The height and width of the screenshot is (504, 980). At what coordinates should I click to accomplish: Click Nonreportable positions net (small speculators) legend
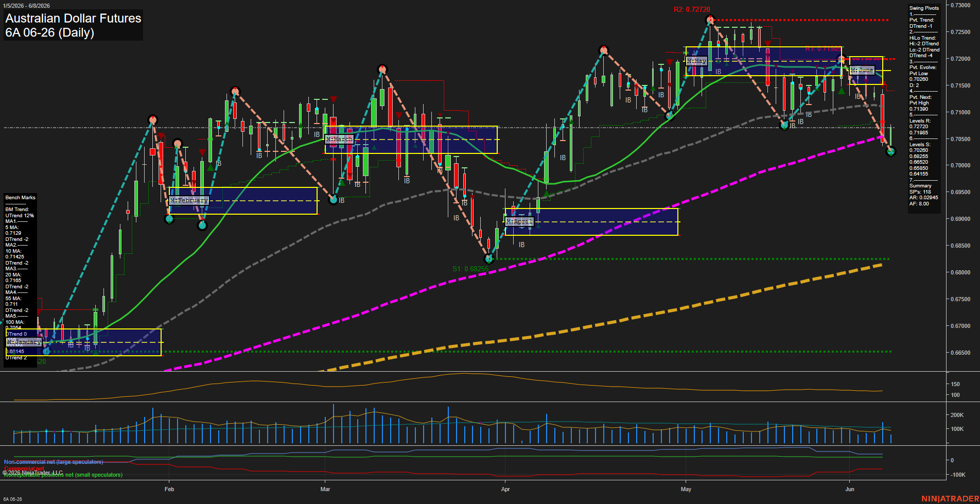pos(63,475)
